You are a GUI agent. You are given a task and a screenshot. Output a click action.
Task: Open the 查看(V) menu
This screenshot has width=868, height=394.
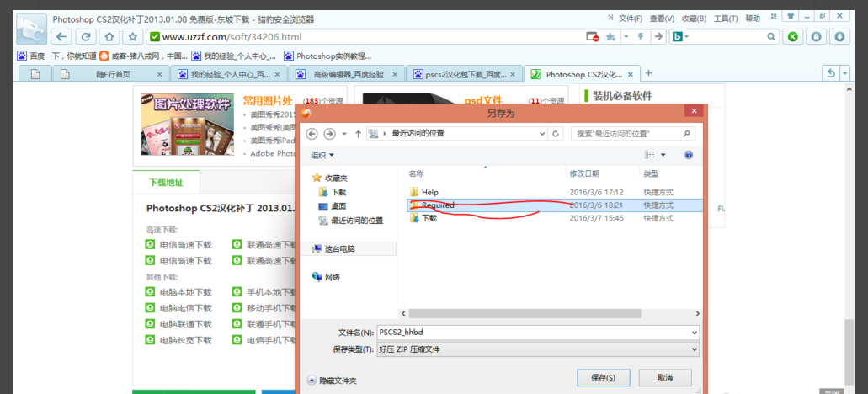pos(662,19)
